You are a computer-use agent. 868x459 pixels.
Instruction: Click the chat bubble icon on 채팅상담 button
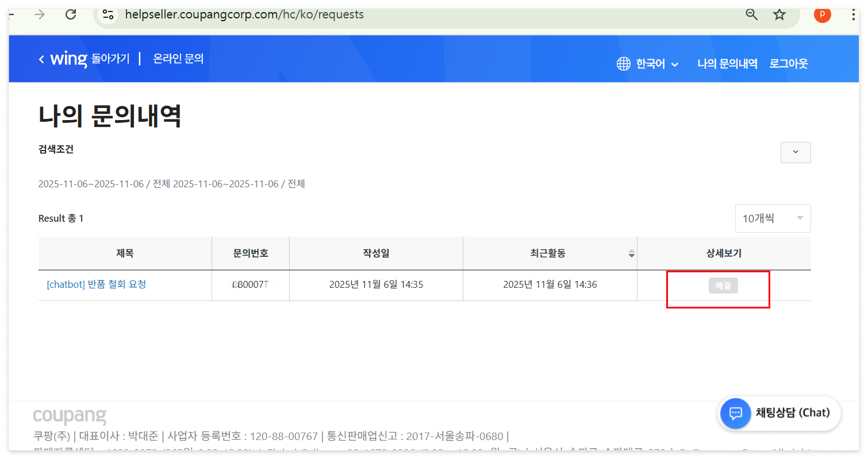[736, 413]
